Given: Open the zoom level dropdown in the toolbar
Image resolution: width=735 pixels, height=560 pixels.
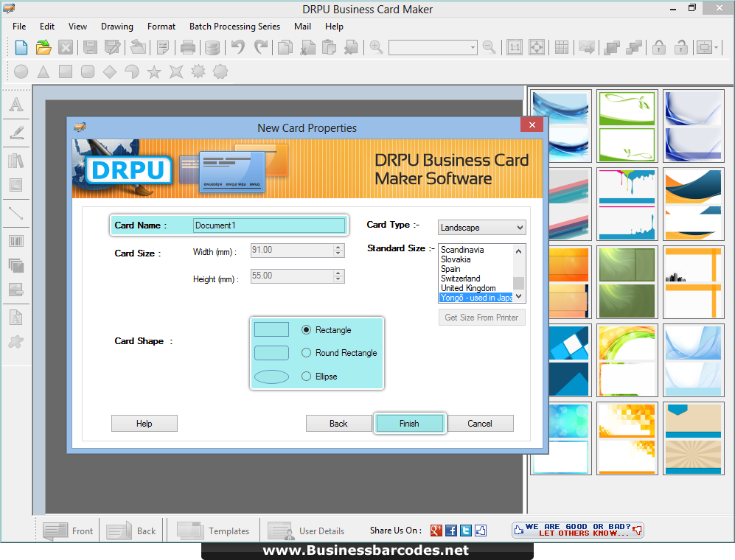Looking at the screenshot, I should (473, 47).
